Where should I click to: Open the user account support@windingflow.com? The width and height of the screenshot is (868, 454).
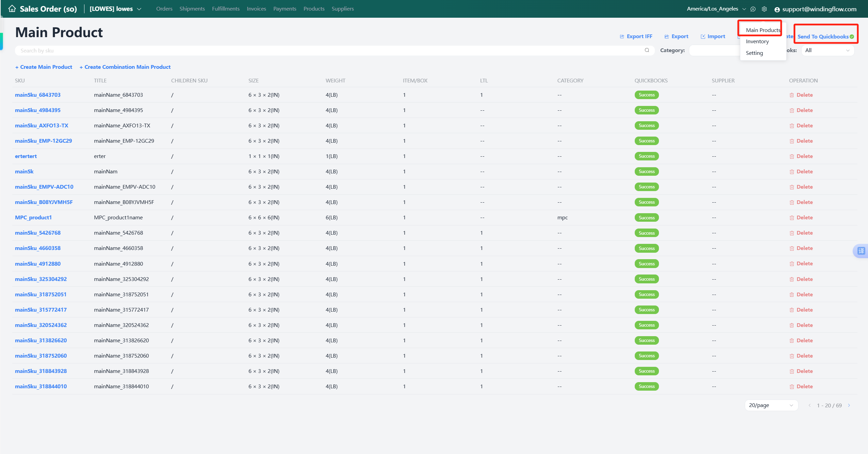click(x=815, y=9)
